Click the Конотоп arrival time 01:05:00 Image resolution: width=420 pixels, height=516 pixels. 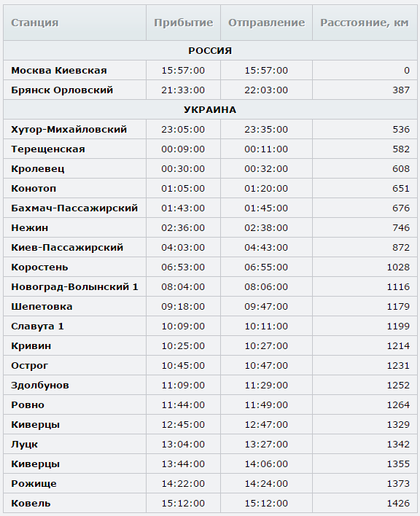tap(183, 189)
